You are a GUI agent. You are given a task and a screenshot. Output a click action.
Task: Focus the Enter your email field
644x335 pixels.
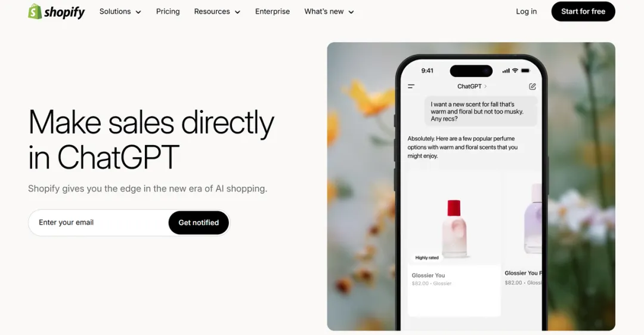click(x=98, y=223)
